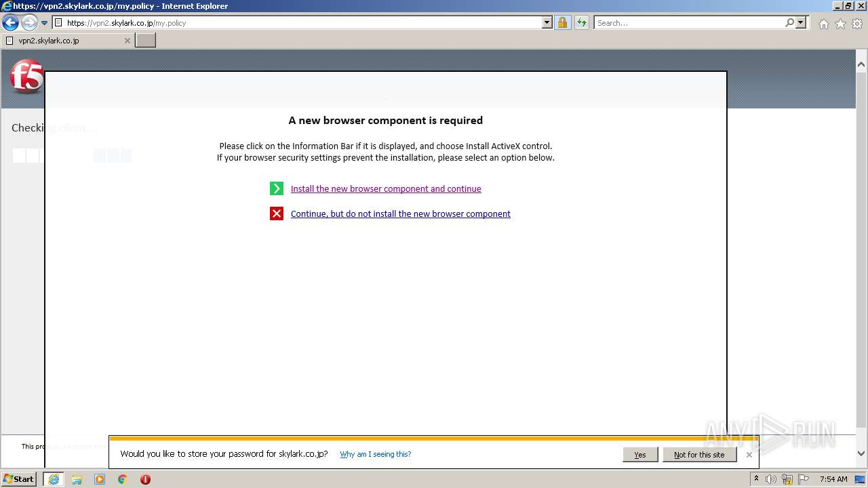Click the page icon beside the URL
868x488 pixels.
click(58, 23)
